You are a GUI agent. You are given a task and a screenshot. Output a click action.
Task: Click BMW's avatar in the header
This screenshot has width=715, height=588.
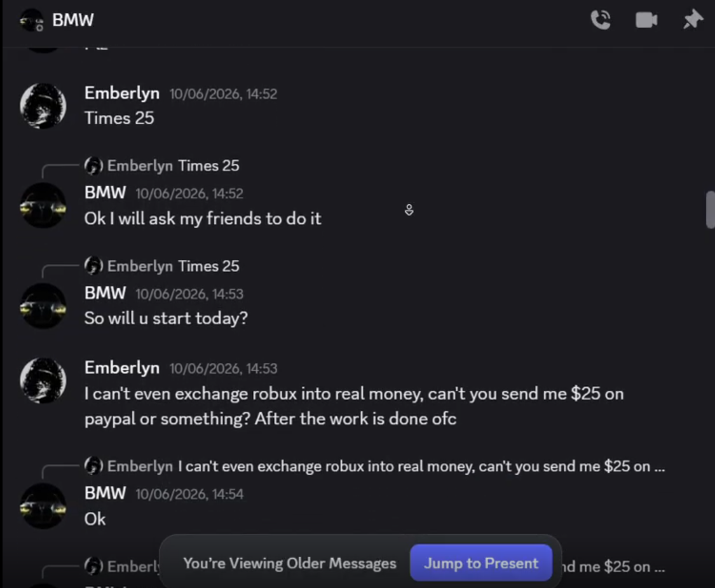(x=32, y=20)
